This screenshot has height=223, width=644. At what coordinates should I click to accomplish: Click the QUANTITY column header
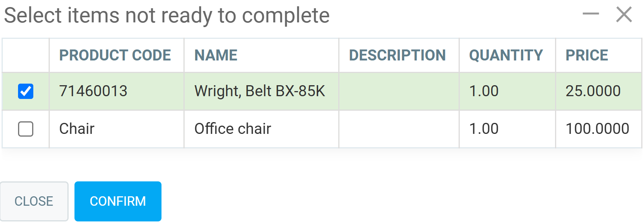[x=506, y=55]
